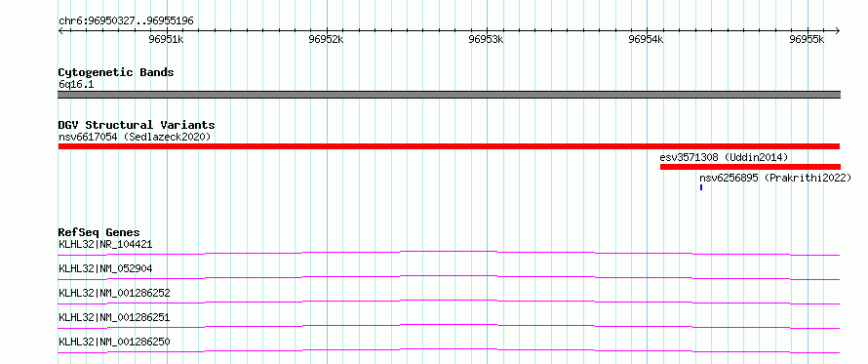Click the 96952k ruler tick label
The image size is (868, 364).
(x=326, y=39)
